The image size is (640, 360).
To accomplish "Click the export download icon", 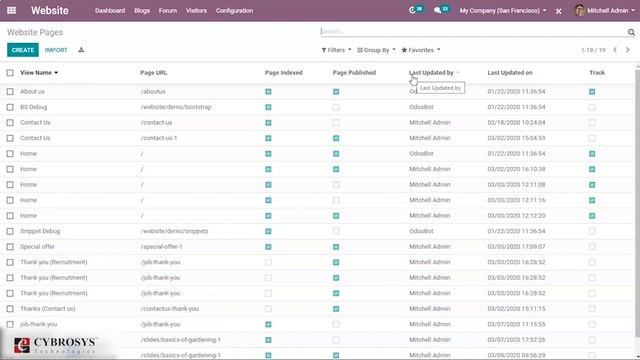I will 81,50.
